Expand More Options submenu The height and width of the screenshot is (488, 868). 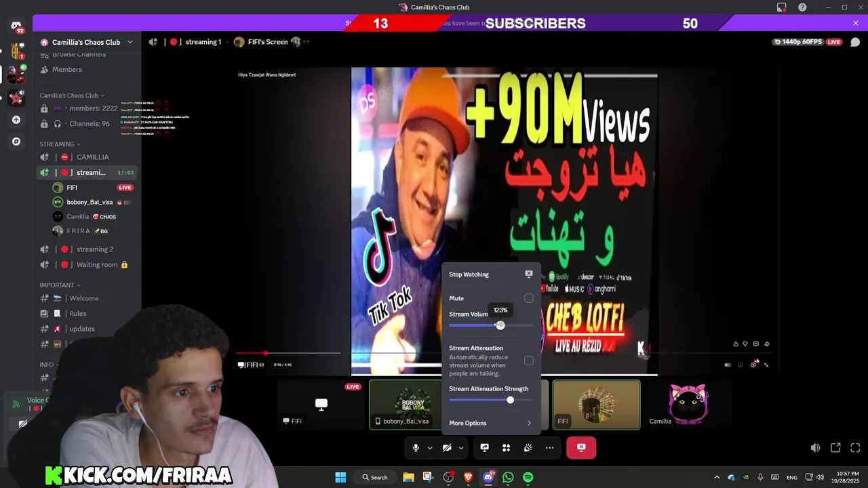491,423
